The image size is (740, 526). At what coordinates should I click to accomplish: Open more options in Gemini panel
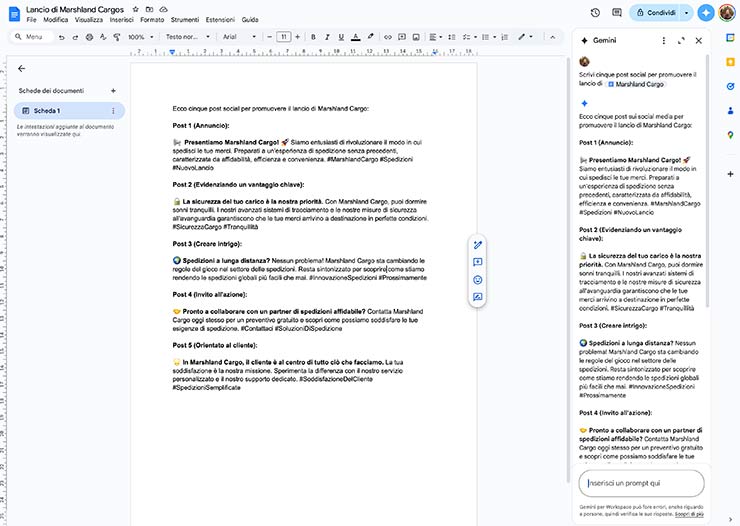pyautogui.click(x=664, y=41)
